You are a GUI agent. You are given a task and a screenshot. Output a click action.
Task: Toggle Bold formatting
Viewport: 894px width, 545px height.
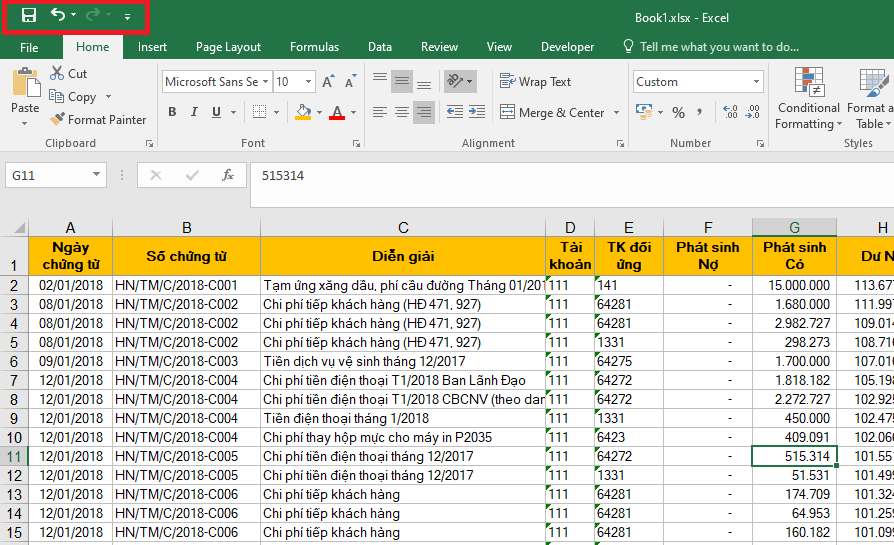[x=172, y=113]
